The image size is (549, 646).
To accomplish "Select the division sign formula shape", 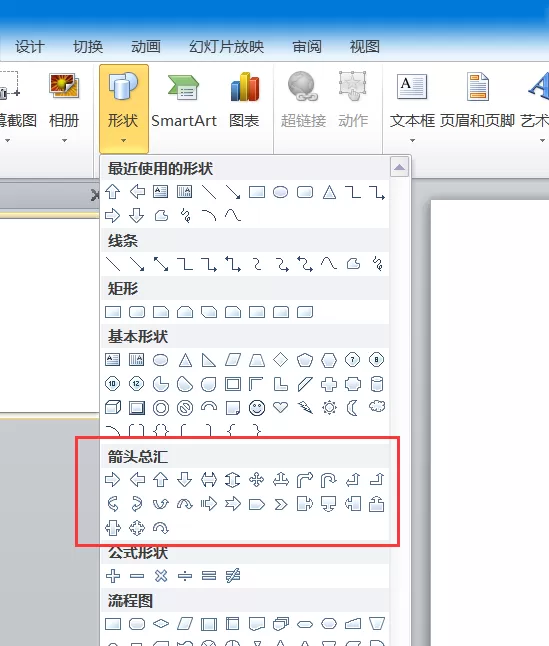I will click(185, 576).
